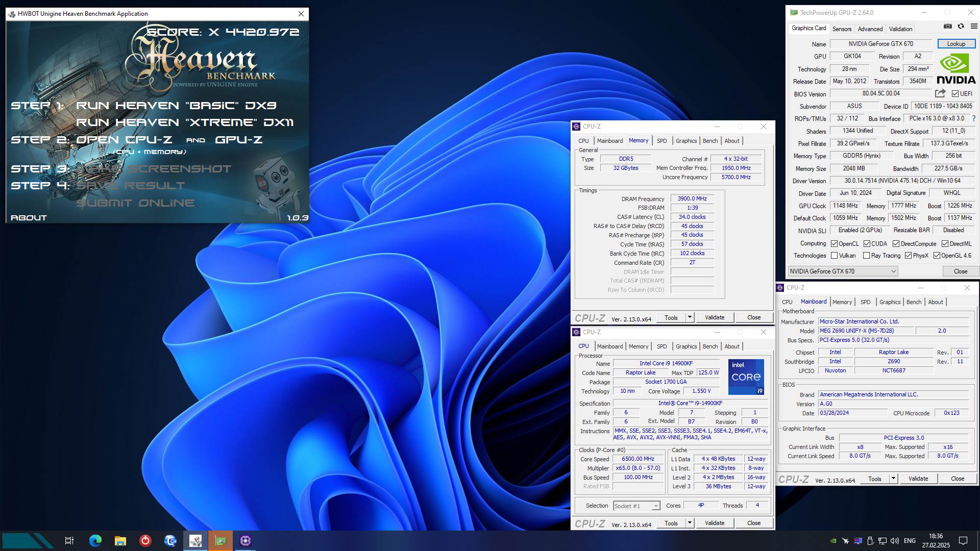The width and height of the screenshot is (980, 551).
Task: Click the GPU Name field in GPU-Z
Action: (x=881, y=44)
